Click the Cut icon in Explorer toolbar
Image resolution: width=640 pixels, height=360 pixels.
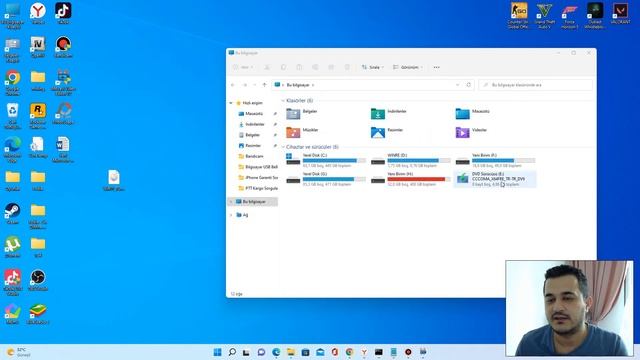point(267,67)
